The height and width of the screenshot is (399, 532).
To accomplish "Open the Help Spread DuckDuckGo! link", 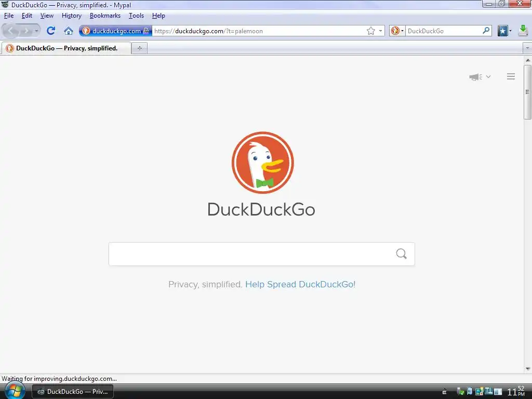I will click(300, 284).
